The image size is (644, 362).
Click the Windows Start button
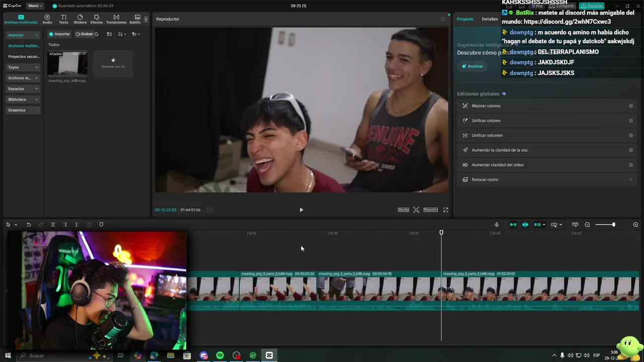[8, 355]
